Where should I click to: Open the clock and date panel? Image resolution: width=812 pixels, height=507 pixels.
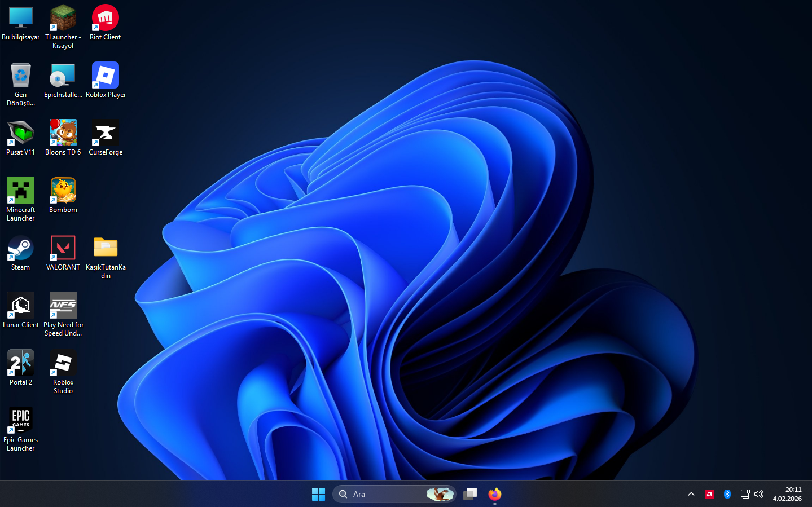point(787,494)
